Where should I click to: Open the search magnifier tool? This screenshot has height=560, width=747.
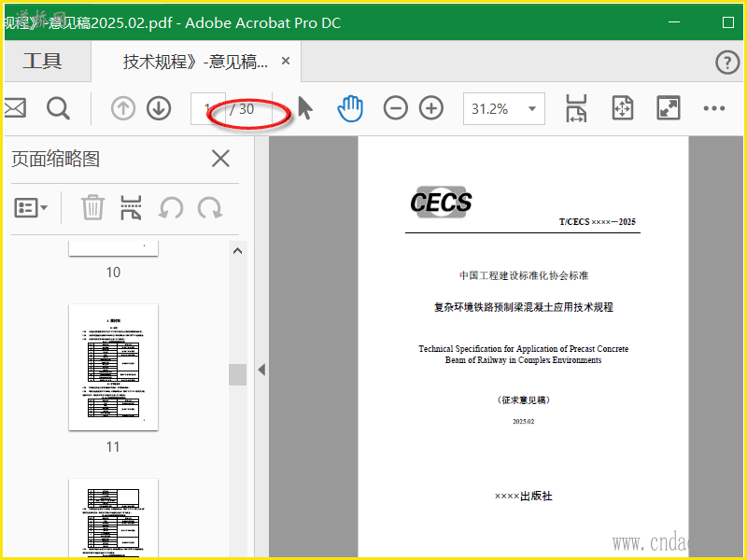click(x=58, y=108)
